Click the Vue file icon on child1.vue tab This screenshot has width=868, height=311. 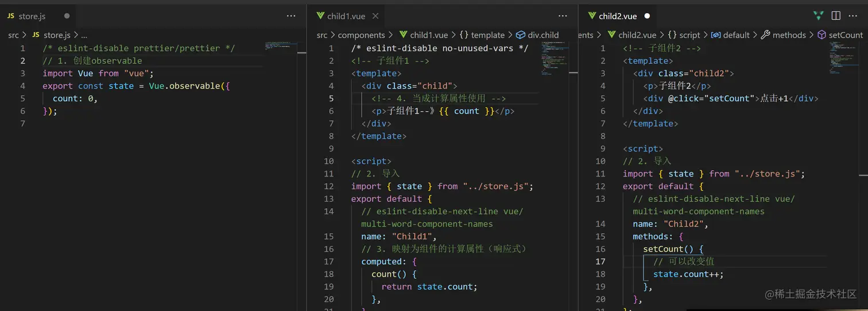[320, 16]
